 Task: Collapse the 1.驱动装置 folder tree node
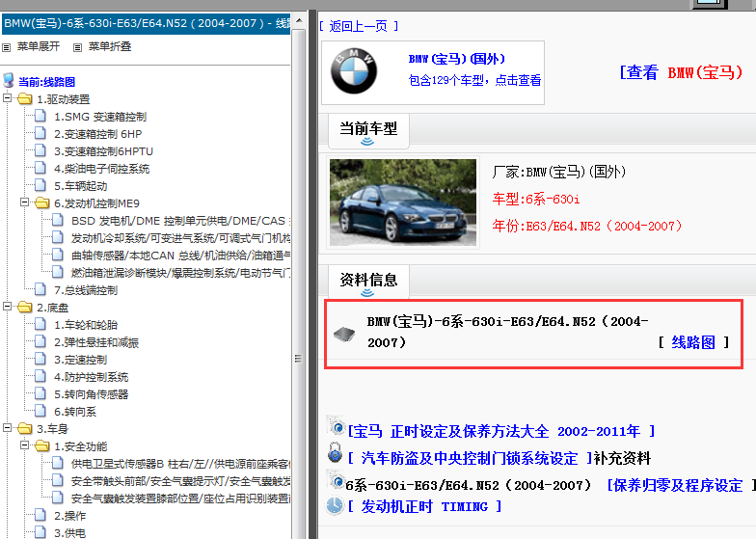[x=8, y=98]
